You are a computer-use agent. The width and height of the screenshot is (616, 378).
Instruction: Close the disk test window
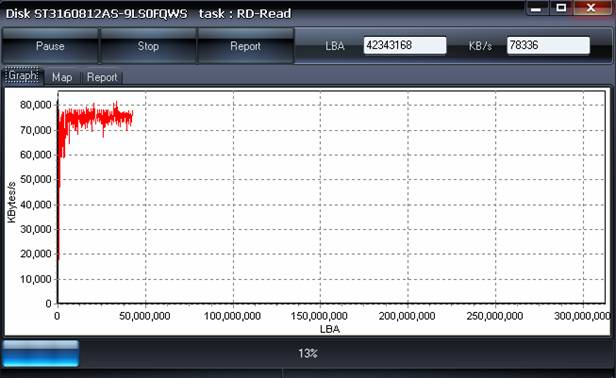coord(591,7)
